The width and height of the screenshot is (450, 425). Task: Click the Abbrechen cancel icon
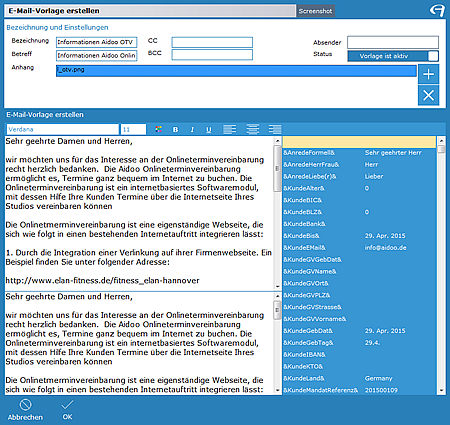click(25, 405)
